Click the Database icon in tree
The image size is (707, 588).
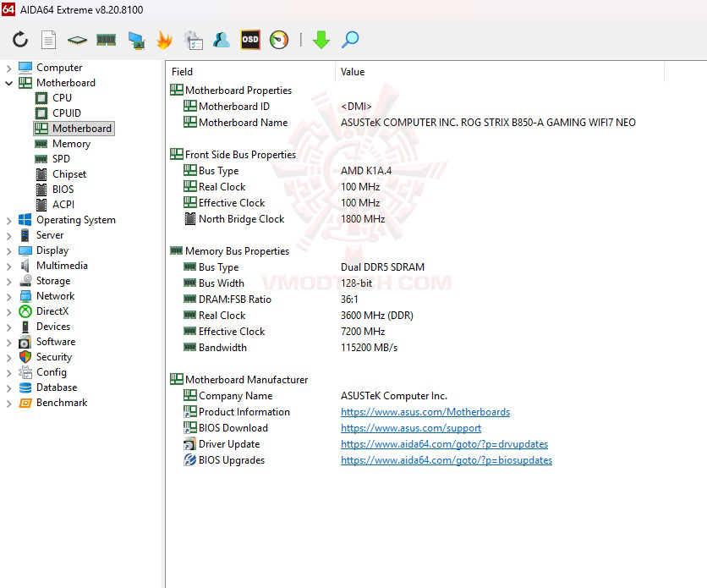point(25,387)
